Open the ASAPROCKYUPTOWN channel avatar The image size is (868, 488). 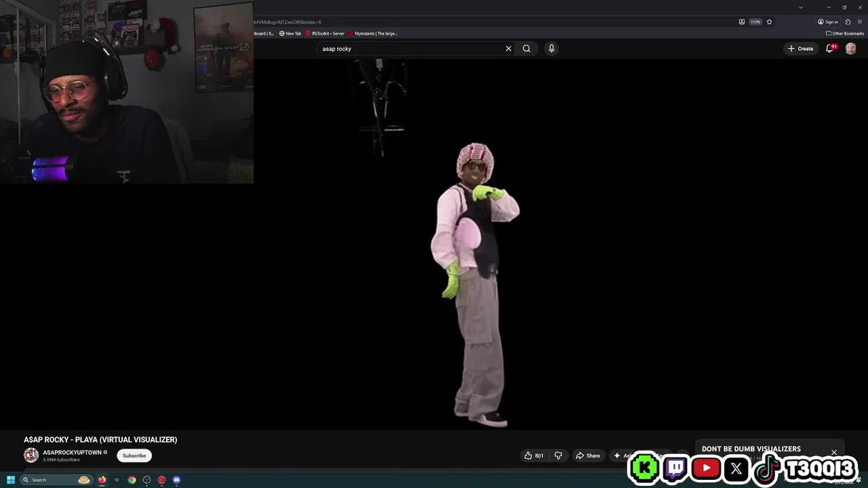click(31, 455)
